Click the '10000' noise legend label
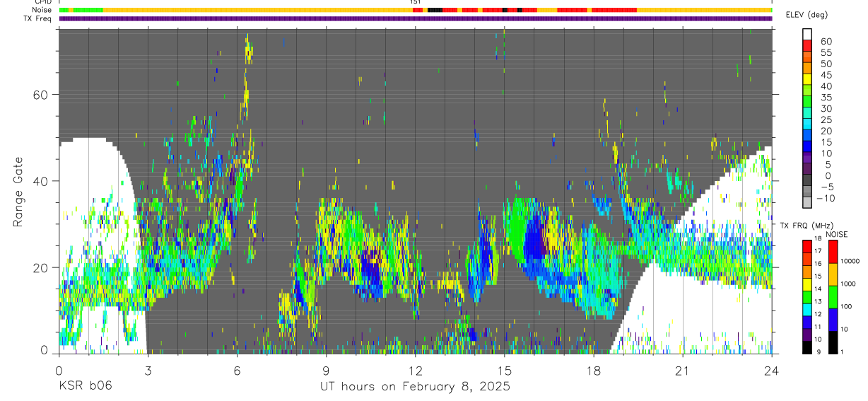Screen dimensions: 868x401 pos(851,261)
